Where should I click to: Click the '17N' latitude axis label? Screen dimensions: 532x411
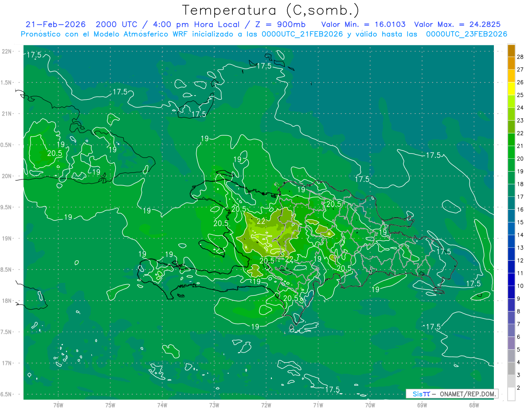click(x=7, y=363)
